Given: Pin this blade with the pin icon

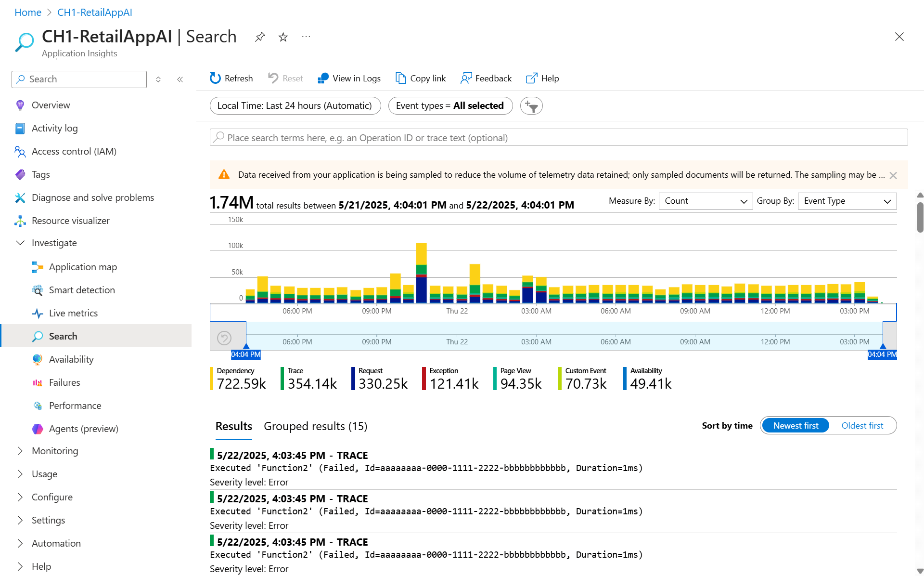Looking at the screenshot, I should coord(260,37).
